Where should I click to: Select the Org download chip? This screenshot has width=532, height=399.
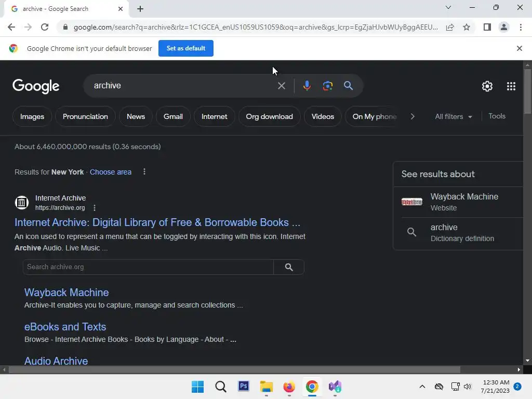coord(270,116)
